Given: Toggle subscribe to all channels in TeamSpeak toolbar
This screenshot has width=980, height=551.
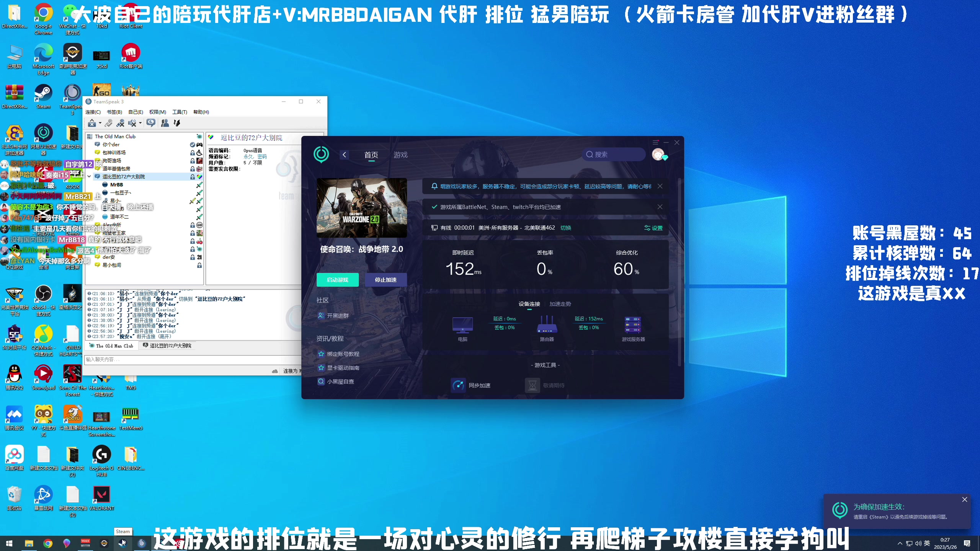Looking at the screenshot, I should 151,123.
